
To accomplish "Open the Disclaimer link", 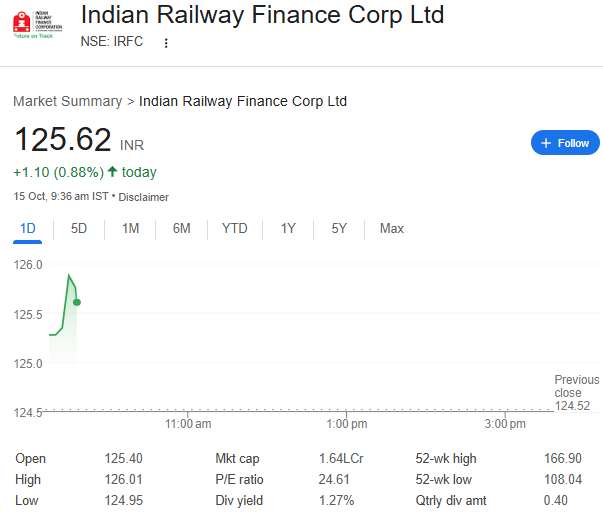I will tap(144, 197).
